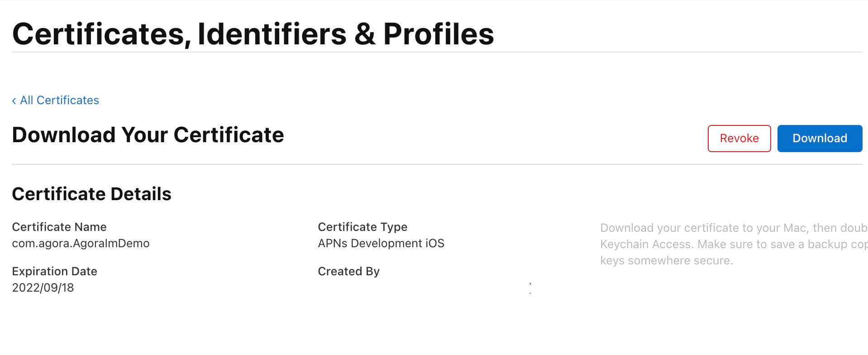This screenshot has width=868, height=355.
Task: Select the 2022/09/18 expiration date value
Action: (43, 288)
